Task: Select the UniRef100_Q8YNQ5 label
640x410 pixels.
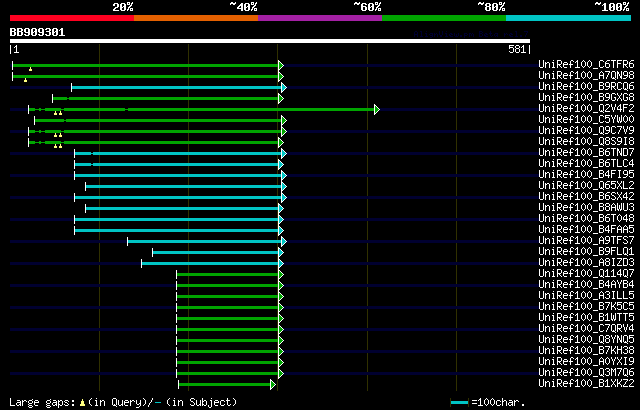Action: click(x=587, y=340)
